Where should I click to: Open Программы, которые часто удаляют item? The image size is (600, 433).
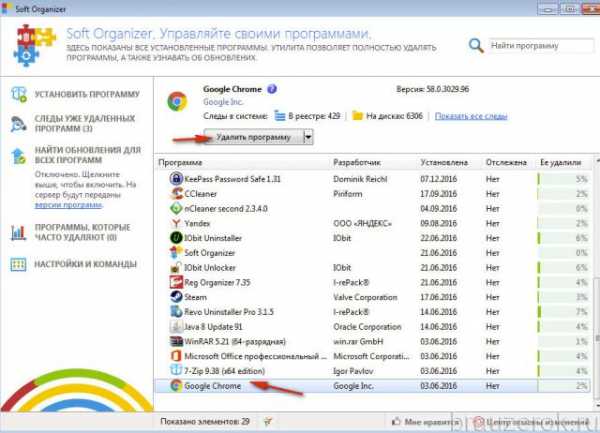(83, 232)
